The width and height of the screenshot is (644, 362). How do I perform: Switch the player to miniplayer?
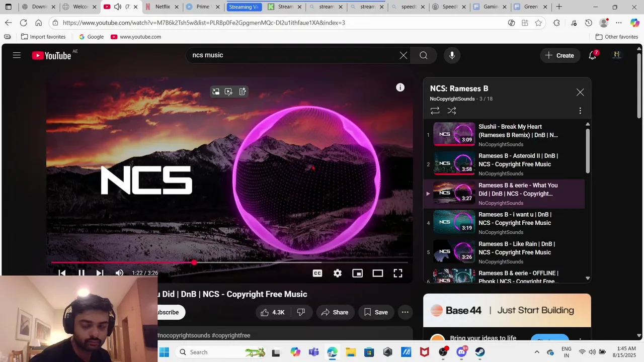click(357, 273)
